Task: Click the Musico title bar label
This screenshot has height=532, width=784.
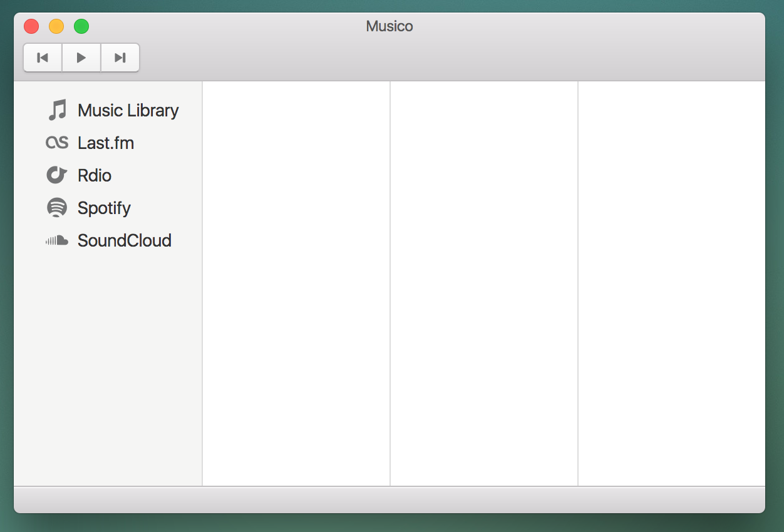Action: click(389, 26)
